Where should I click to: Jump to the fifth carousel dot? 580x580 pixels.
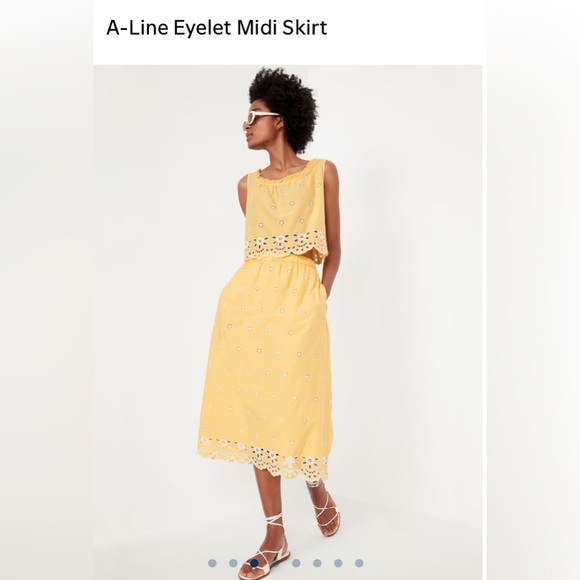(296, 563)
